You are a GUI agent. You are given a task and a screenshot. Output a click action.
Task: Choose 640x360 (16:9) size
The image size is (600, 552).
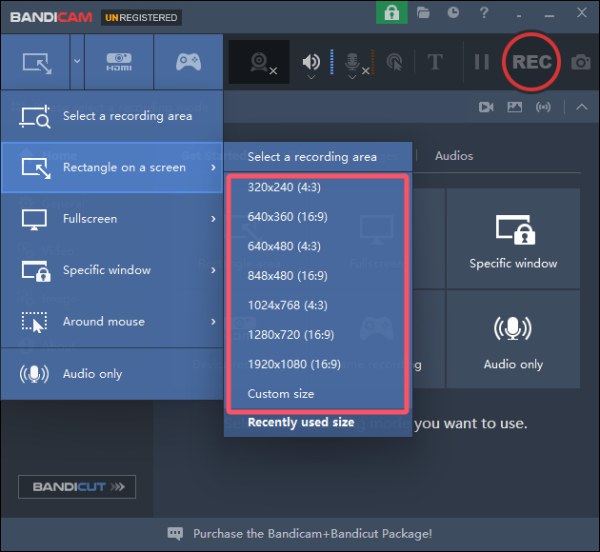[x=318, y=217]
